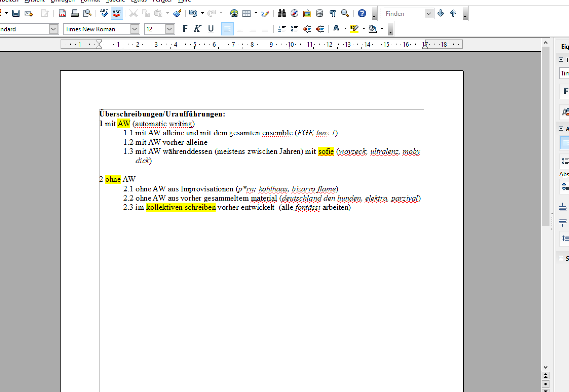Open the Print Preview icon
The width and height of the screenshot is (569, 392).
point(87,13)
